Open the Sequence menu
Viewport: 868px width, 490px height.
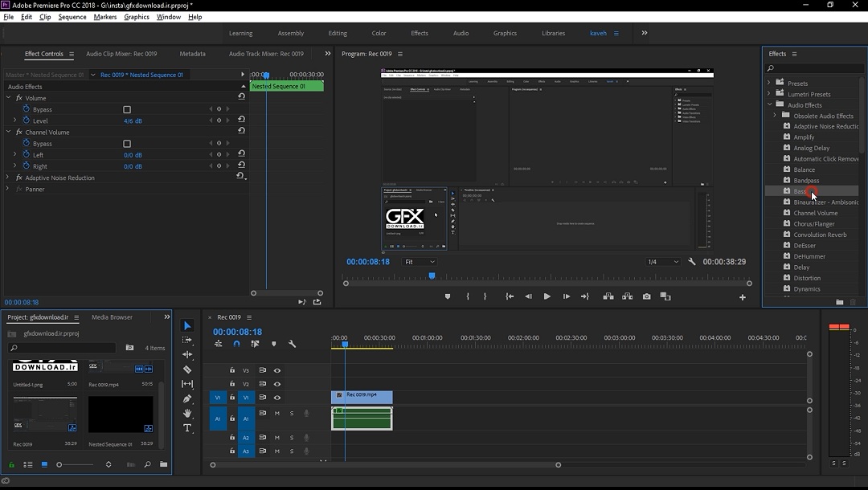coord(72,17)
